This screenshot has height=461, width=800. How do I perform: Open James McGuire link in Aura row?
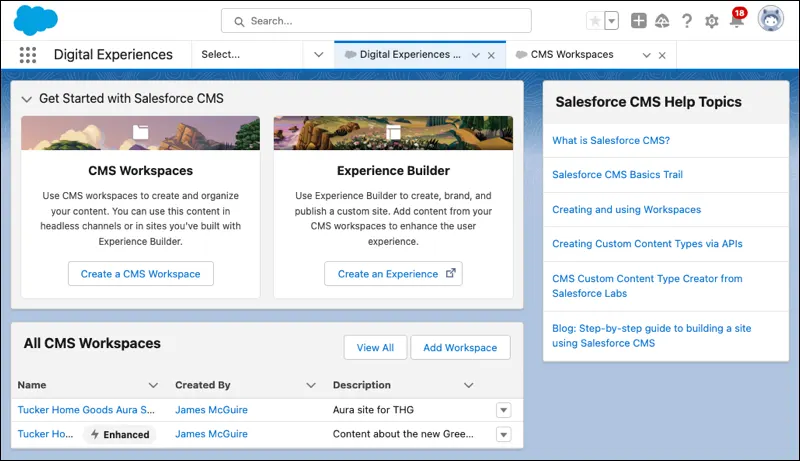pos(211,409)
